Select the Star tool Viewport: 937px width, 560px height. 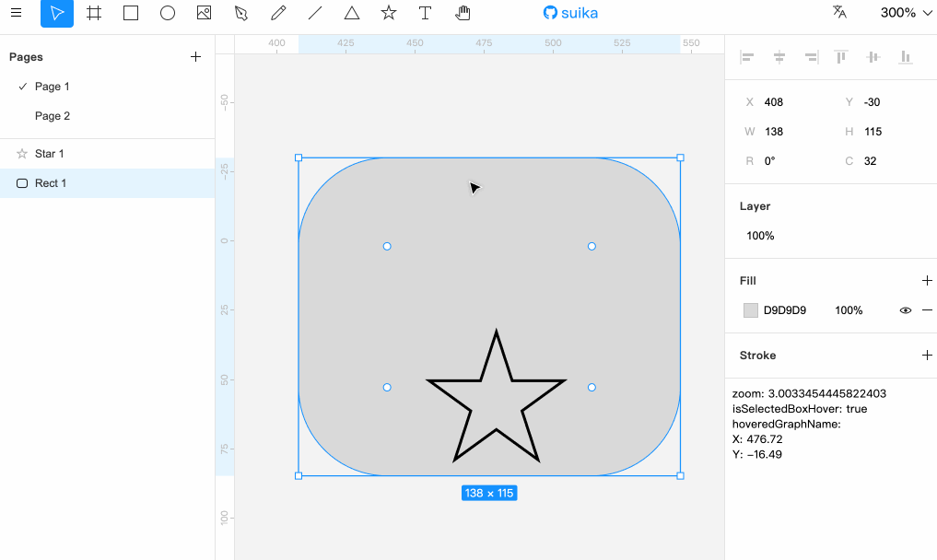[x=389, y=13]
